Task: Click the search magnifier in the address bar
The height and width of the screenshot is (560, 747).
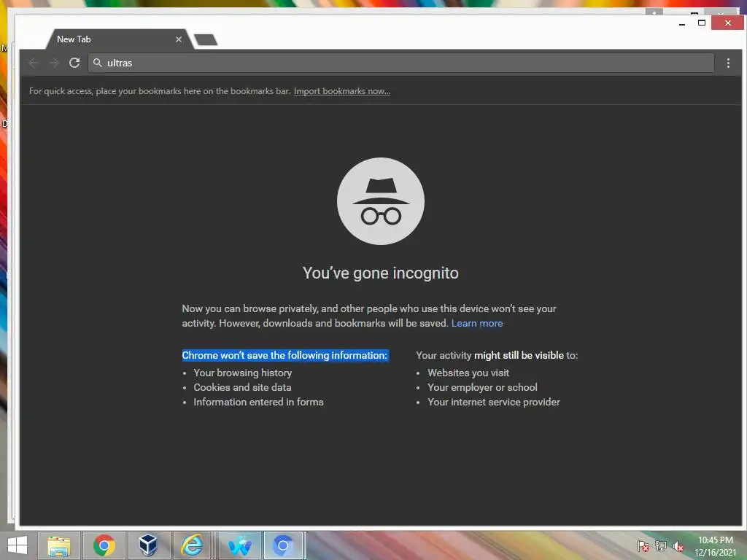Action: 98,63
